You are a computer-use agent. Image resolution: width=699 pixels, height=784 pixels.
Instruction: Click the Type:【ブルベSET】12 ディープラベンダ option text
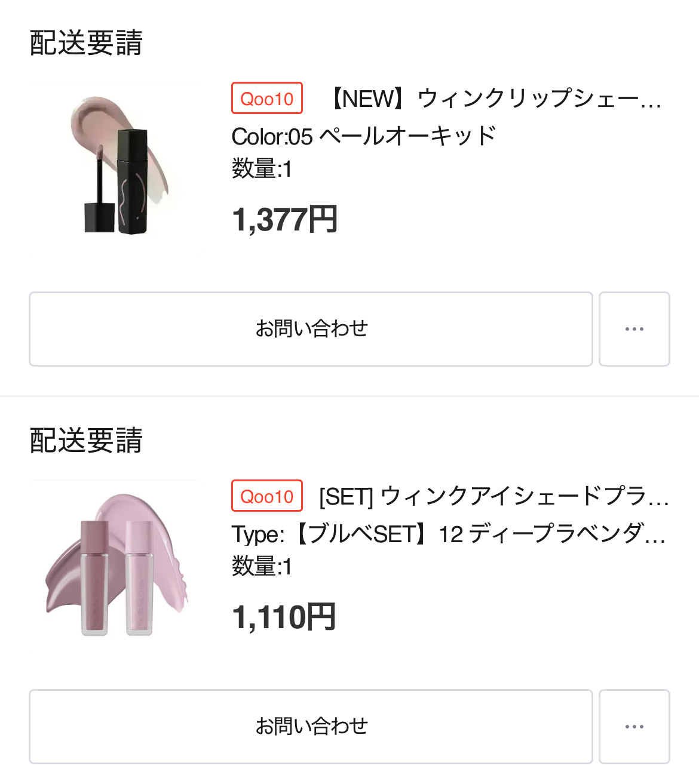point(448,534)
